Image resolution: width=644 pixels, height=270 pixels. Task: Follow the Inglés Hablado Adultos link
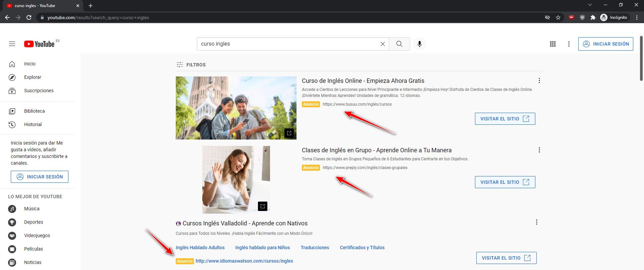[x=200, y=248]
